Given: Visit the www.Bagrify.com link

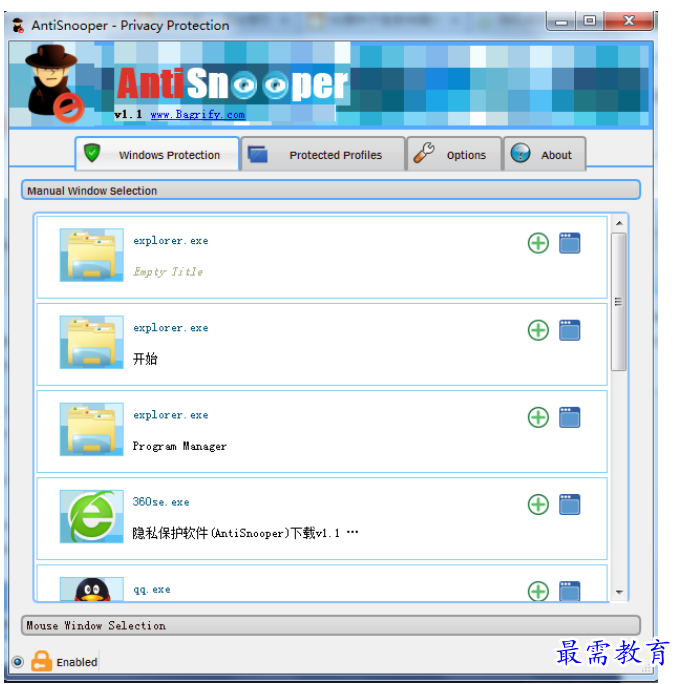Looking at the screenshot, I should [197, 115].
